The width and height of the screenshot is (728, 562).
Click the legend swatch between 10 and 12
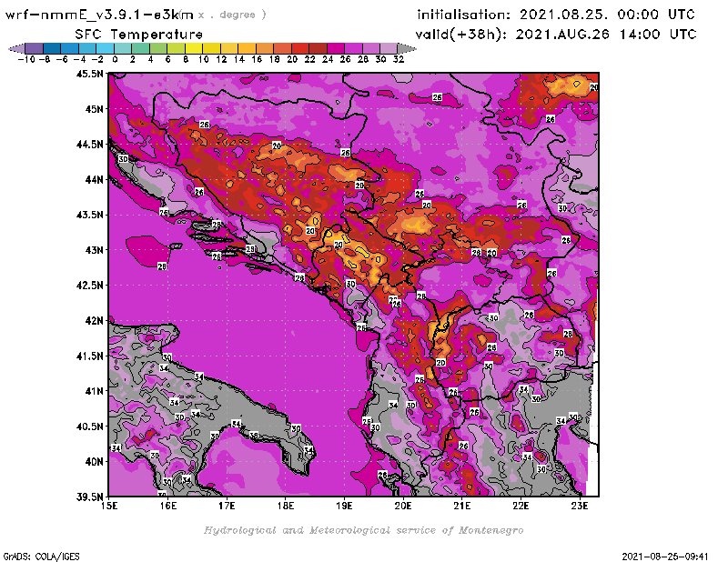[x=211, y=48]
